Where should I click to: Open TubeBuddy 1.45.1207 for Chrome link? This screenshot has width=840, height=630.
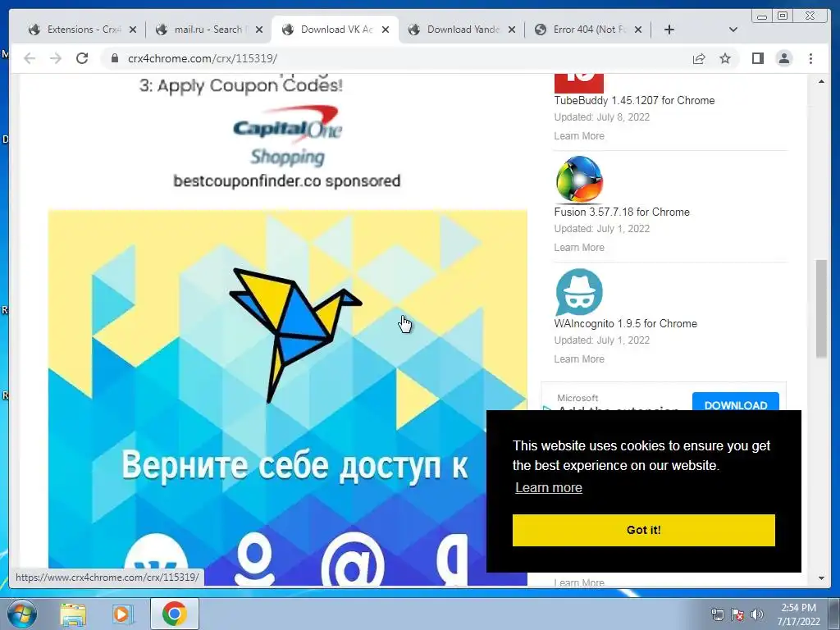point(634,101)
